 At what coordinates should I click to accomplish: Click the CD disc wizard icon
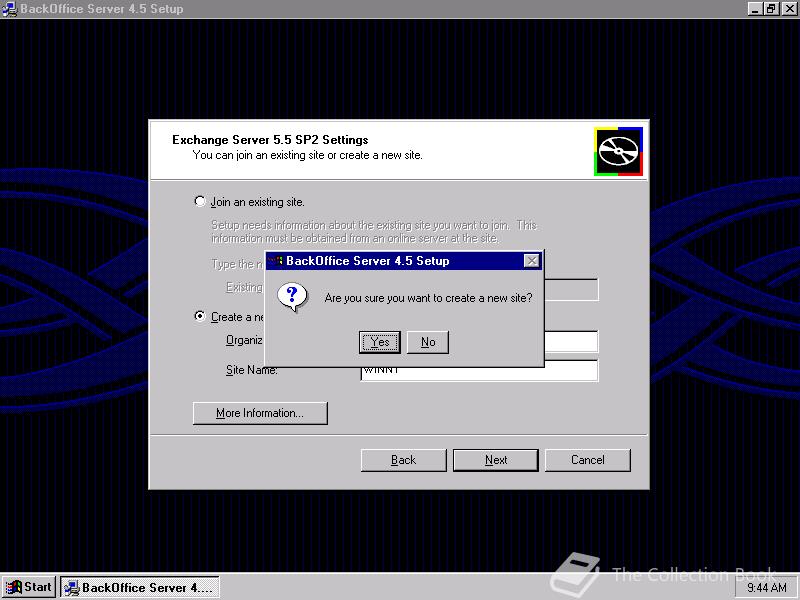618,152
